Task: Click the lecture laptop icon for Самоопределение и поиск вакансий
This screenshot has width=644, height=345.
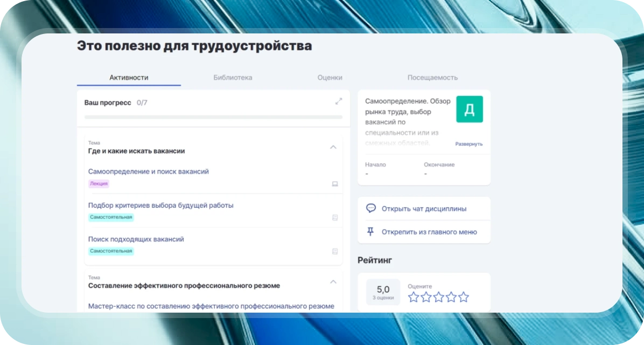Action: pyautogui.click(x=335, y=184)
